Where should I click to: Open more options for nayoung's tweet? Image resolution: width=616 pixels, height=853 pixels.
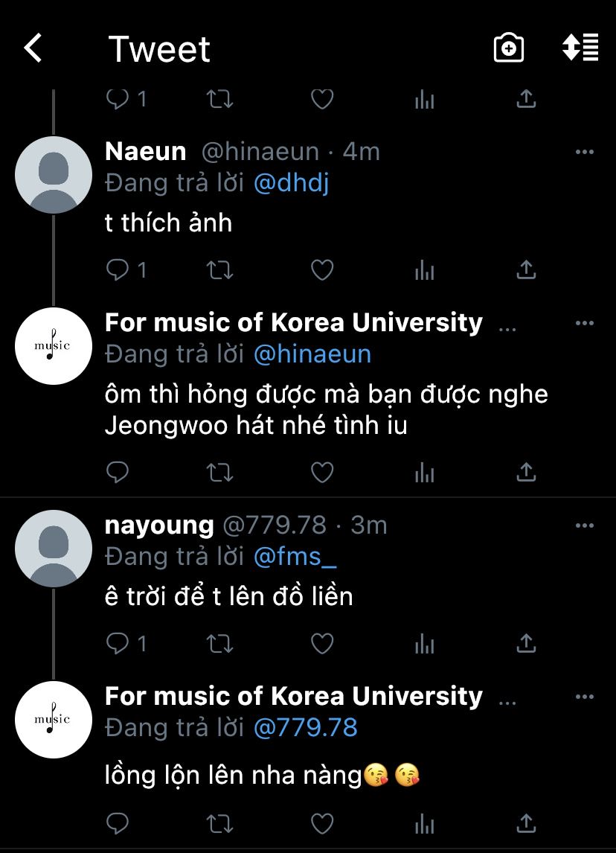pyautogui.click(x=585, y=525)
